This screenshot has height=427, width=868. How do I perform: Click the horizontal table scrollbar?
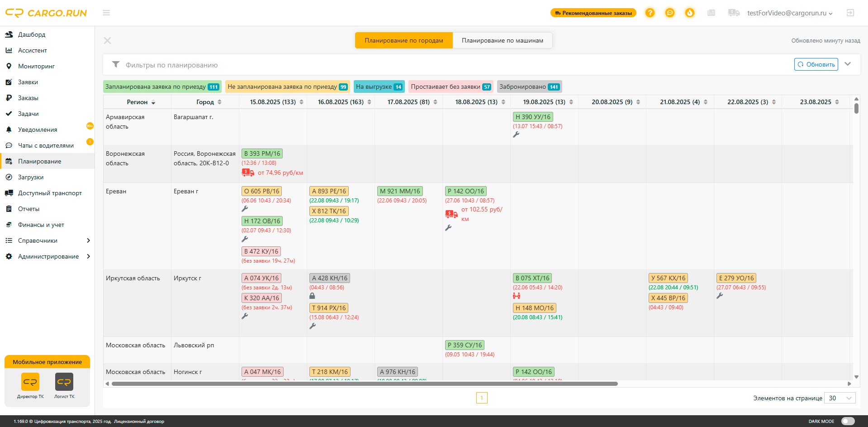coord(364,384)
